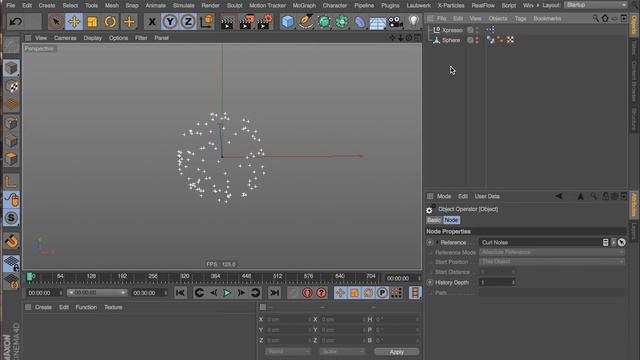This screenshot has height=360, width=640.
Task: Open the World coordinate dropdown
Action: (287, 351)
